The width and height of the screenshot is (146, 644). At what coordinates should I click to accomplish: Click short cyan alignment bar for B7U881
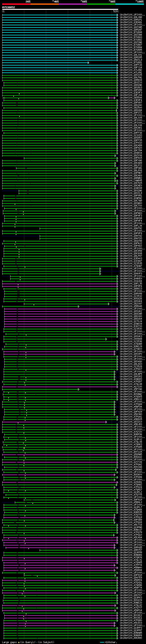pos(46,63)
